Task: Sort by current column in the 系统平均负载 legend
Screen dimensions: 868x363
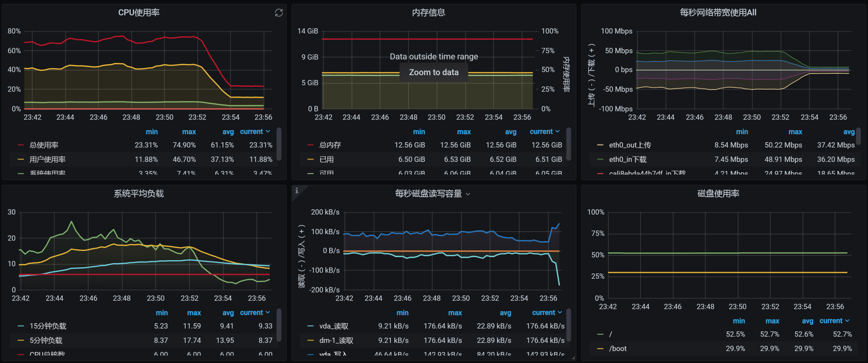Action: pos(255,313)
